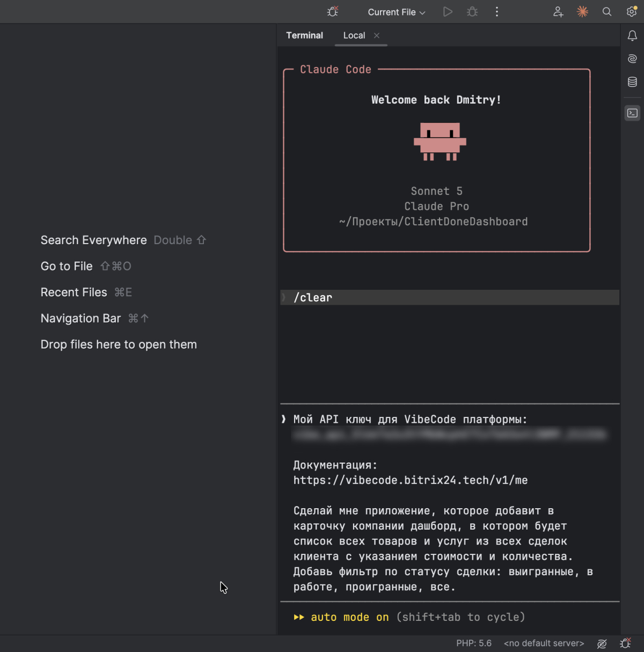Click the ClientDoneDashboard project path text

(x=434, y=222)
